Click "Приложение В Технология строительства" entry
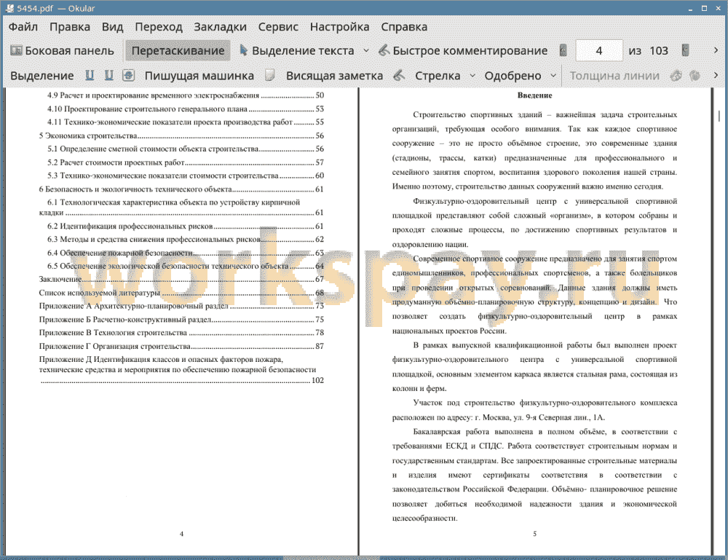Viewport: 728px width, 560px height. click(181, 333)
